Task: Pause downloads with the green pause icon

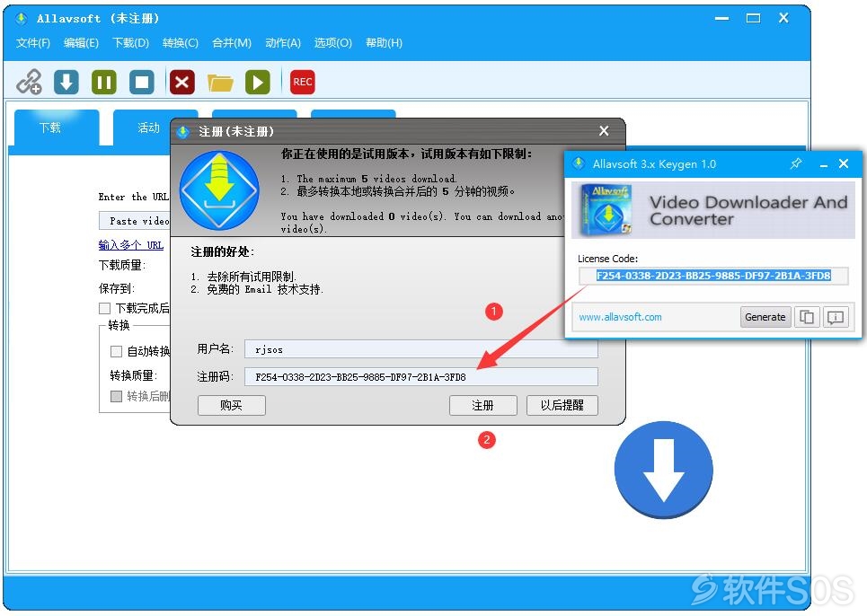Action: (104, 83)
